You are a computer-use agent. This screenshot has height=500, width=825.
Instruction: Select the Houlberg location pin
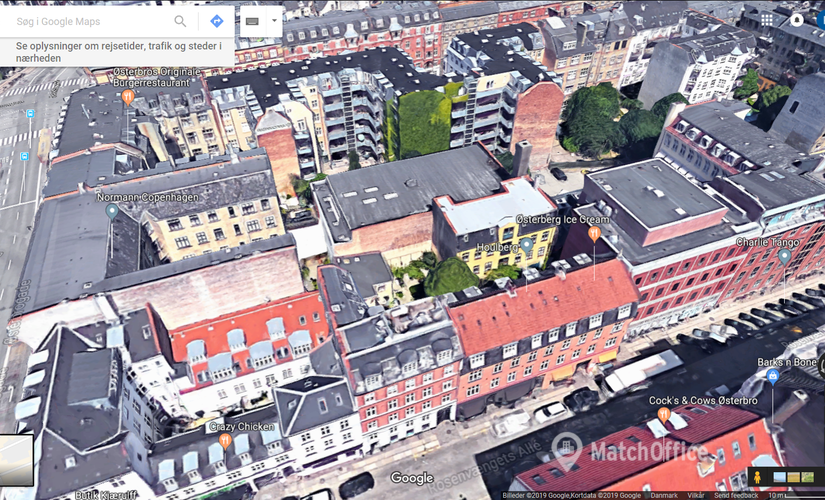pos(526,246)
